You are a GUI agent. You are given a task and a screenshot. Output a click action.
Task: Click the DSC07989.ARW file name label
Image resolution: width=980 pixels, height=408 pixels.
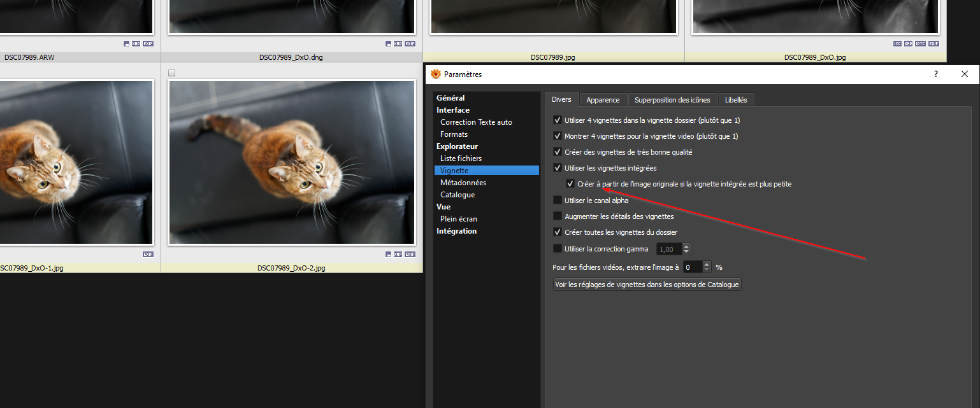pos(29,57)
